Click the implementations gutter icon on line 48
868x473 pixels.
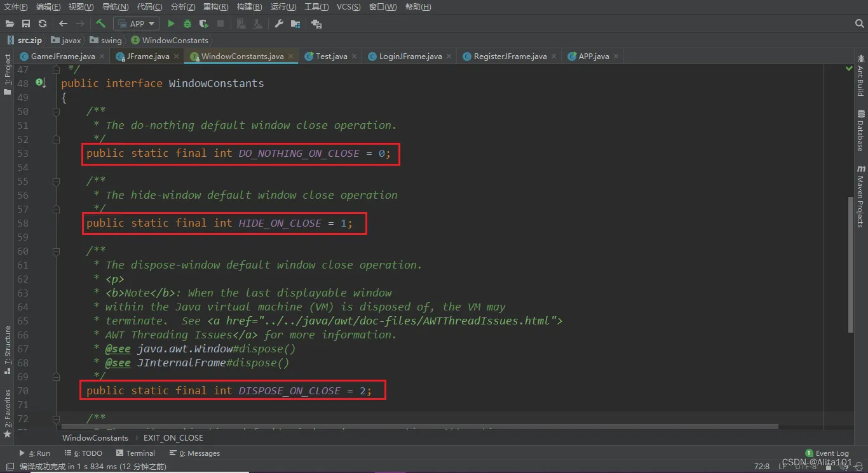[x=41, y=83]
